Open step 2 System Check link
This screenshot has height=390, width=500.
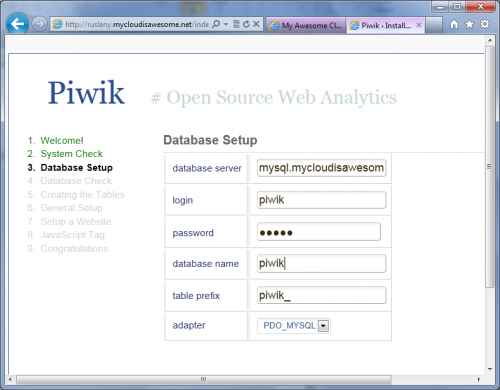click(x=72, y=154)
